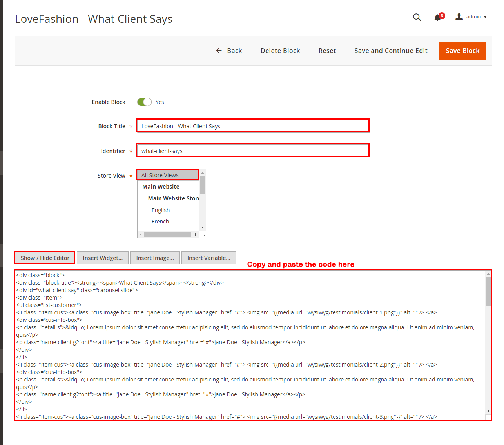
Task: Click the line '<div class="block">' in editor
Action: tap(40, 275)
